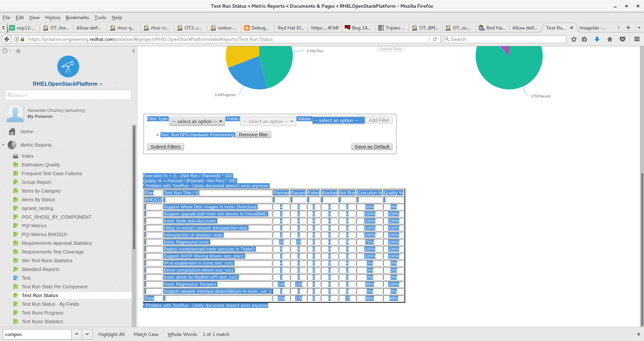Viewport: 644px width, 341px height.
Task: Toggle Match Case in find bar
Action: click(x=146, y=334)
